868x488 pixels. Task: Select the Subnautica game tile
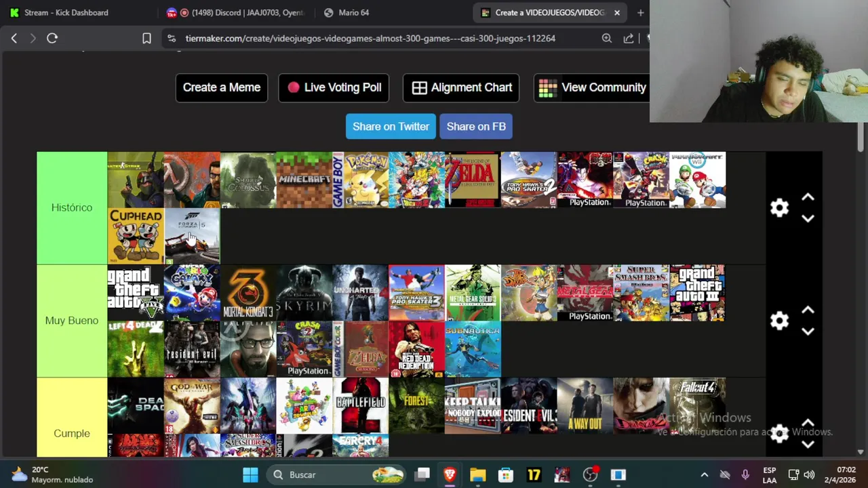click(473, 349)
